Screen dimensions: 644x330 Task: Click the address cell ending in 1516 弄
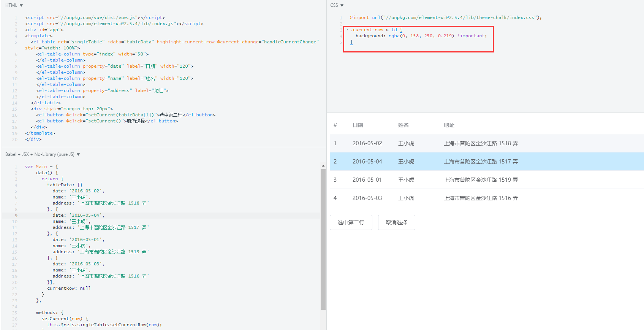pyautogui.click(x=481, y=198)
